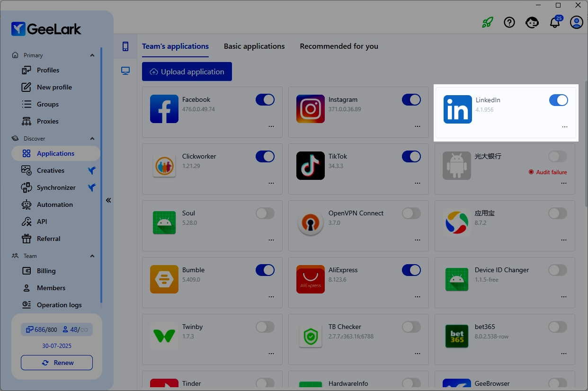Collapse the Primary sidebar section
The image size is (588, 391).
click(92, 55)
